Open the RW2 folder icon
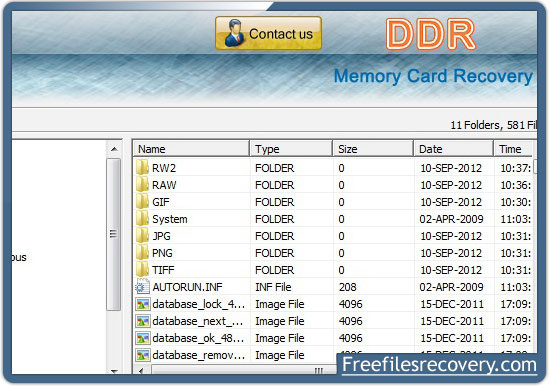This screenshot has width=550, height=386. pos(142,168)
